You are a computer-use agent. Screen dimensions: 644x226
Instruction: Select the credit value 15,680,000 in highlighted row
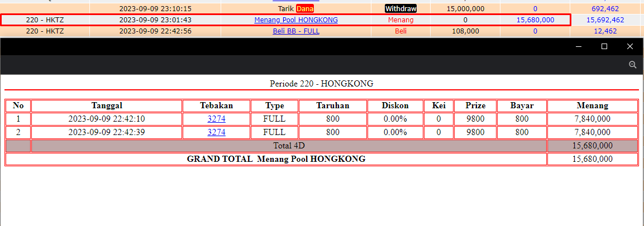535,20
